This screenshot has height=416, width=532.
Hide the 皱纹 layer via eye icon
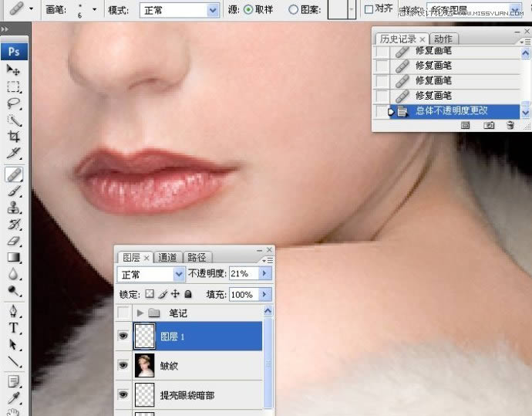point(123,365)
